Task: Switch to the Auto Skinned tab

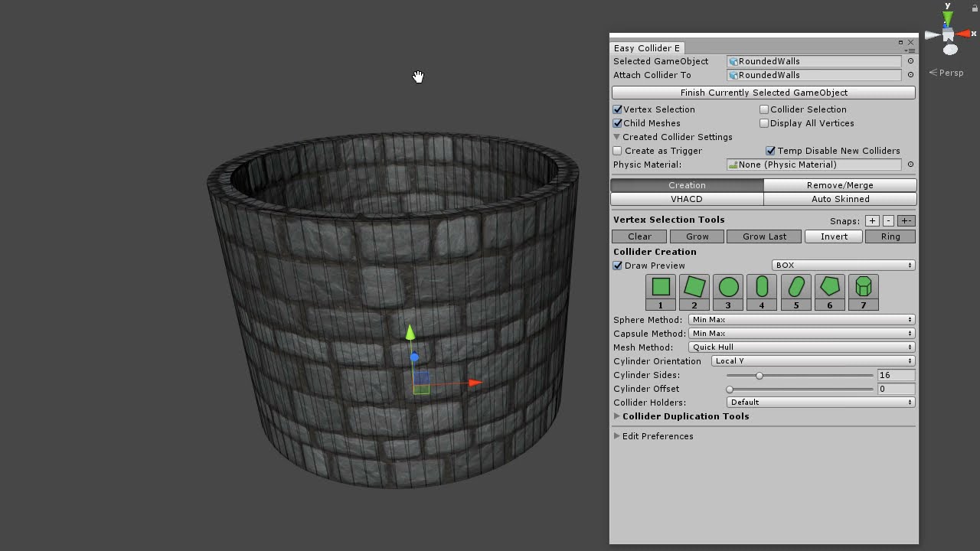Action: [x=840, y=199]
